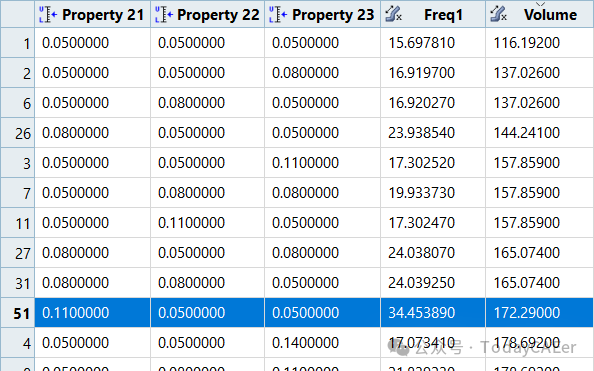
Task: Click Volume cell 144.24100 in row 26
Action: coord(539,133)
